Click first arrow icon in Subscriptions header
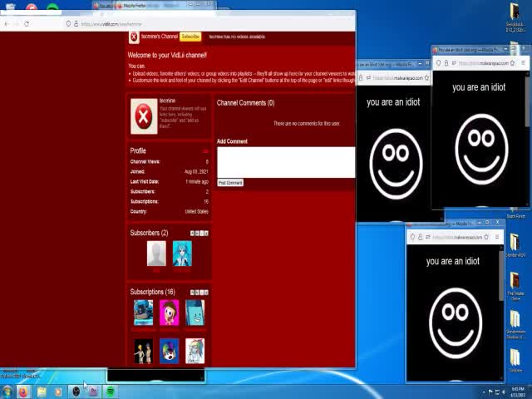Viewport: 532px width, 399px height. 192,293
